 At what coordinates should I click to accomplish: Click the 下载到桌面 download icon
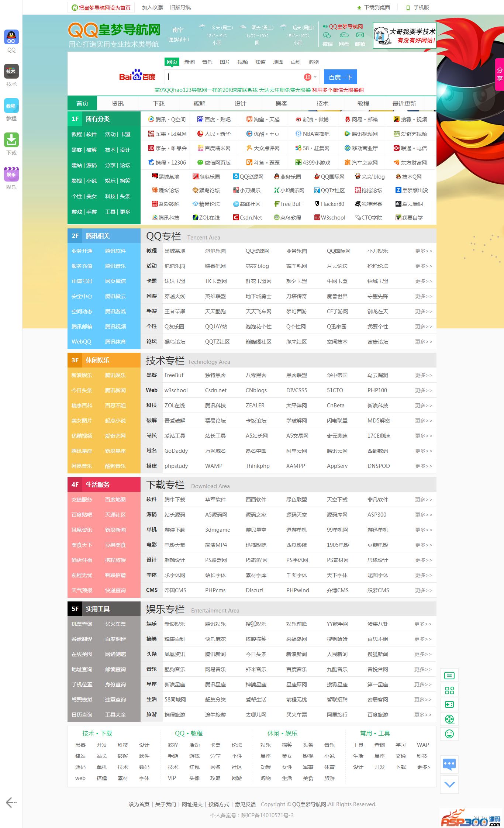(359, 8)
